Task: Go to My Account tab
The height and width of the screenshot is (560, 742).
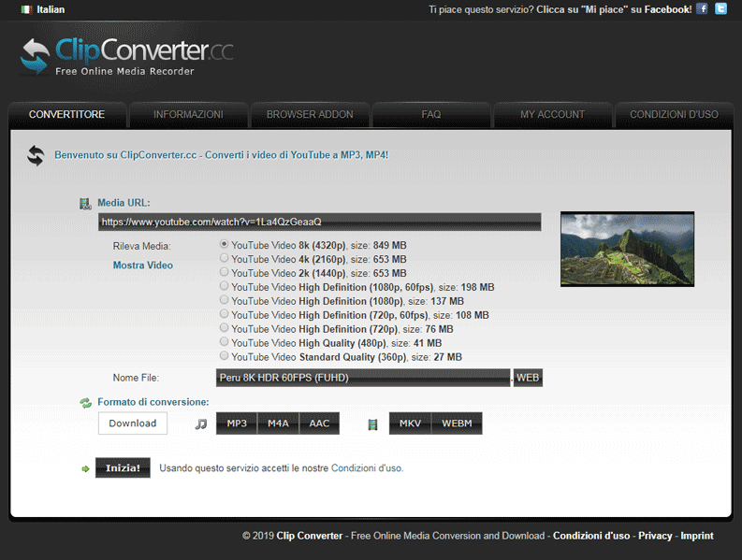Action: point(553,115)
